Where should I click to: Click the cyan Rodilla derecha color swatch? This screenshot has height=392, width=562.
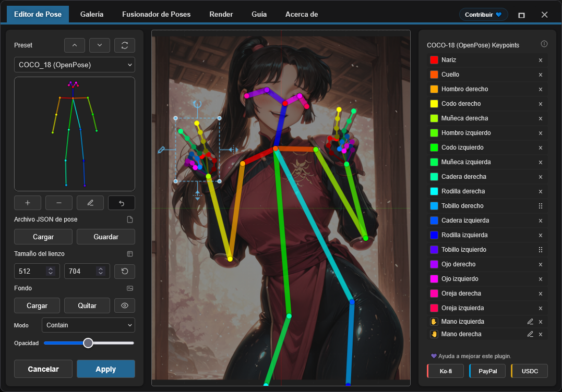pyautogui.click(x=434, y=191)
